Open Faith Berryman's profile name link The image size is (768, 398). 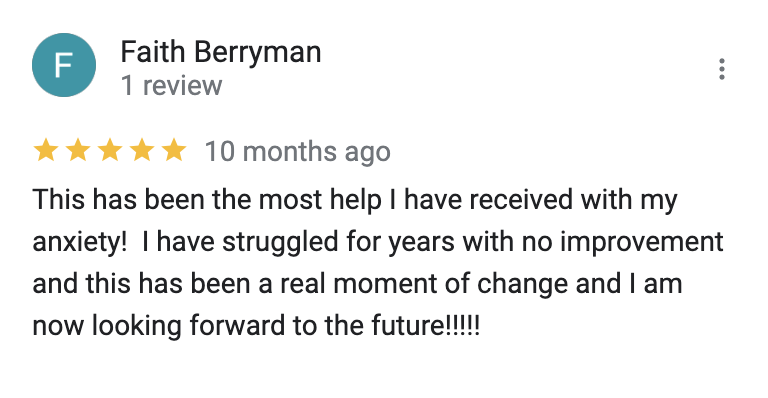pos(221,52)
